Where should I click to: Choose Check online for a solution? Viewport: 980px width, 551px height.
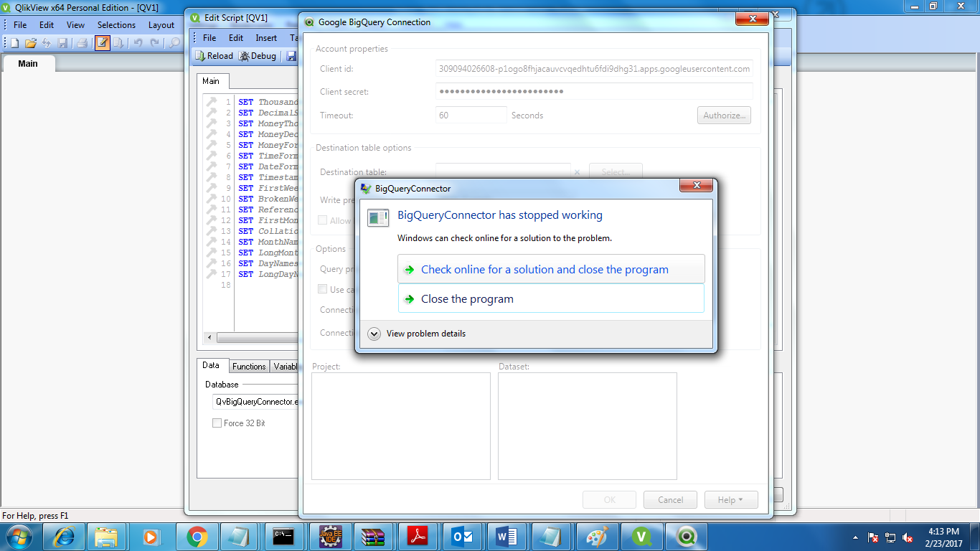[x=551, y=269]
